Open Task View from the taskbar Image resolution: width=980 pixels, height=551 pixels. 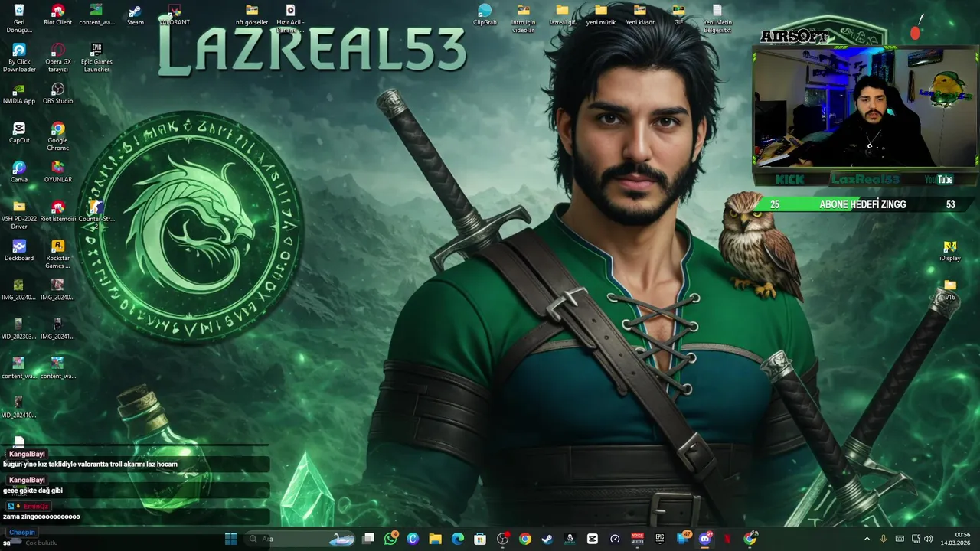coord(368,539)
